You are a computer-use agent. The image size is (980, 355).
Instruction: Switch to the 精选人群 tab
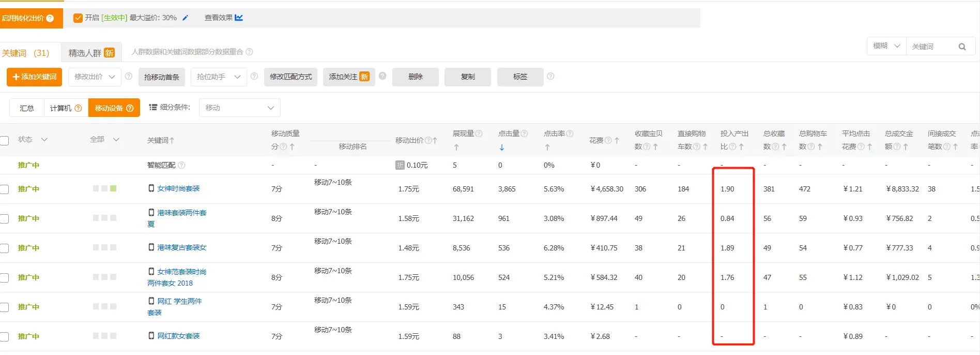click(x=91, y=53)
